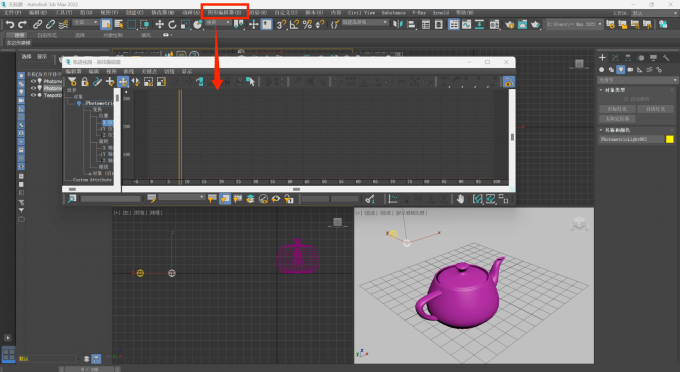The image size is (680, 372).
Task: Toggle the Spinner Snap icon
Action: coord(320,24)
